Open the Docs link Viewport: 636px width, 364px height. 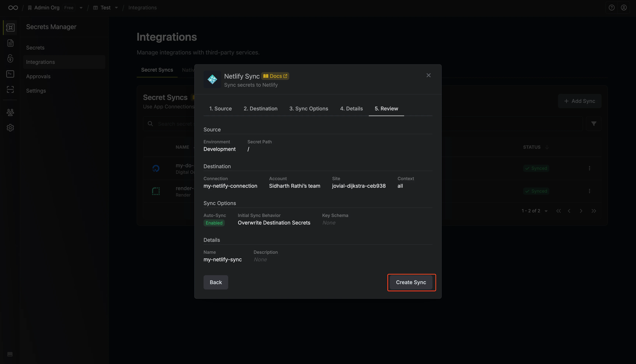pyautogui.click(x=275, y=76)
